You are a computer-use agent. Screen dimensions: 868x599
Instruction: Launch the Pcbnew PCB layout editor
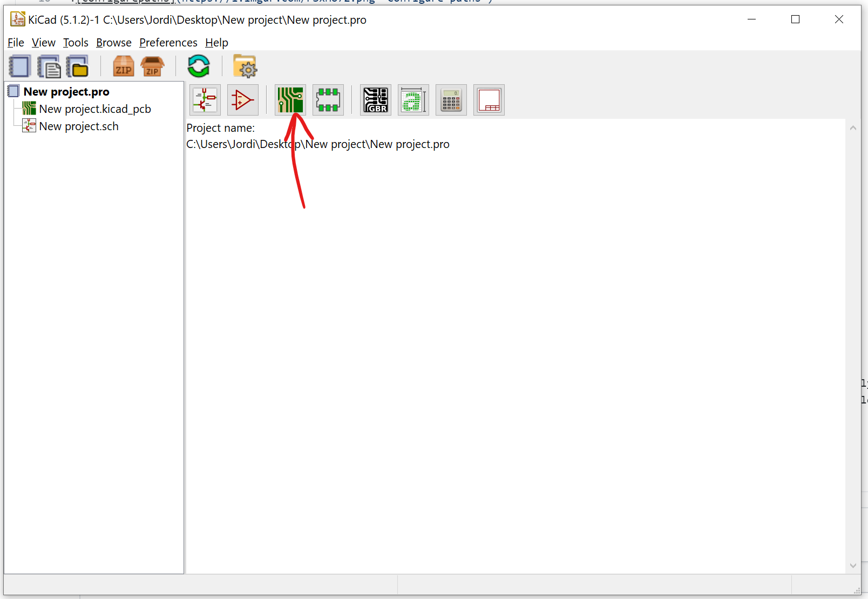click(x=290, y=100)
